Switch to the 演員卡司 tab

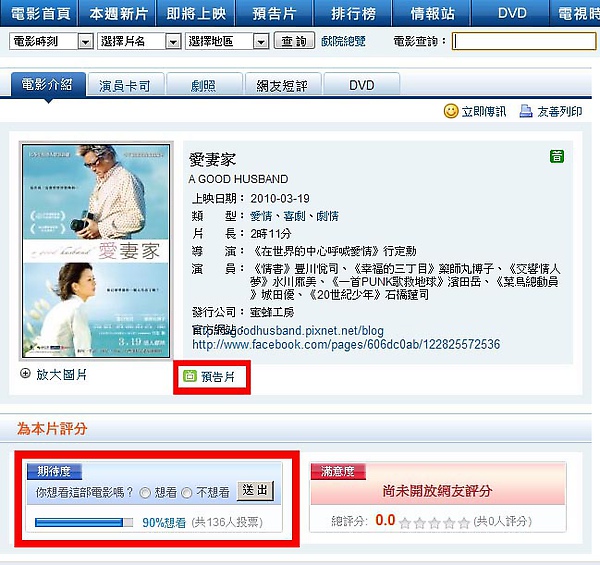pyautogui.click(x=126, y=85)
